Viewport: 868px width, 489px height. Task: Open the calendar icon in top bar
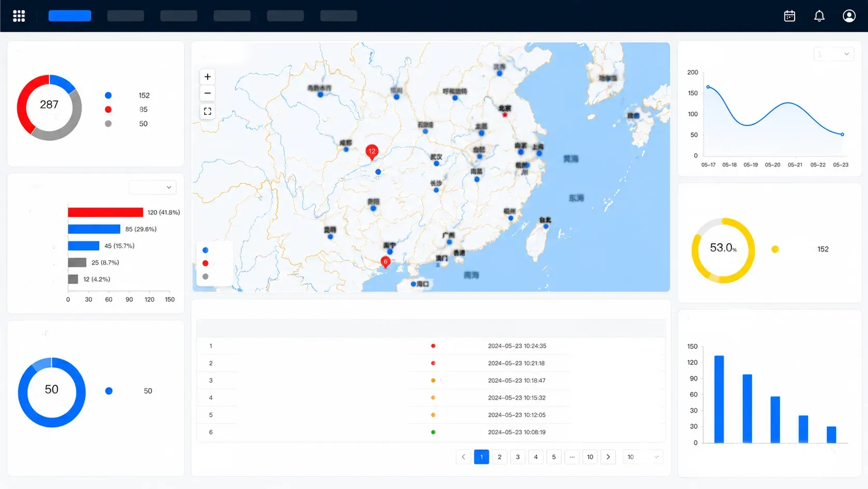point(790,16)
